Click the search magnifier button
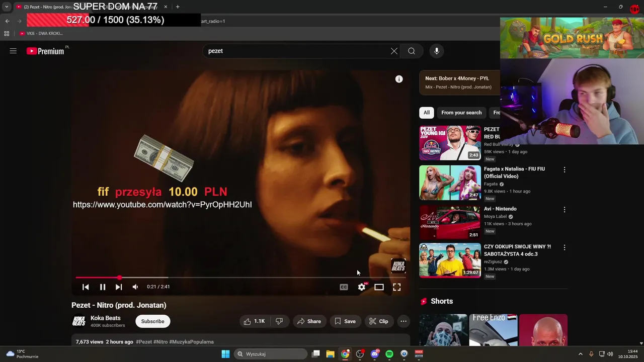The image size is (644, 362). pos(412,51)
